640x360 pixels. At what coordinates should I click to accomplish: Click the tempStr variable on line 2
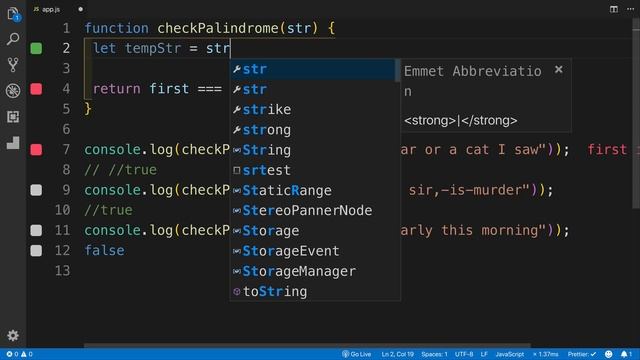(x=153, y=48)
